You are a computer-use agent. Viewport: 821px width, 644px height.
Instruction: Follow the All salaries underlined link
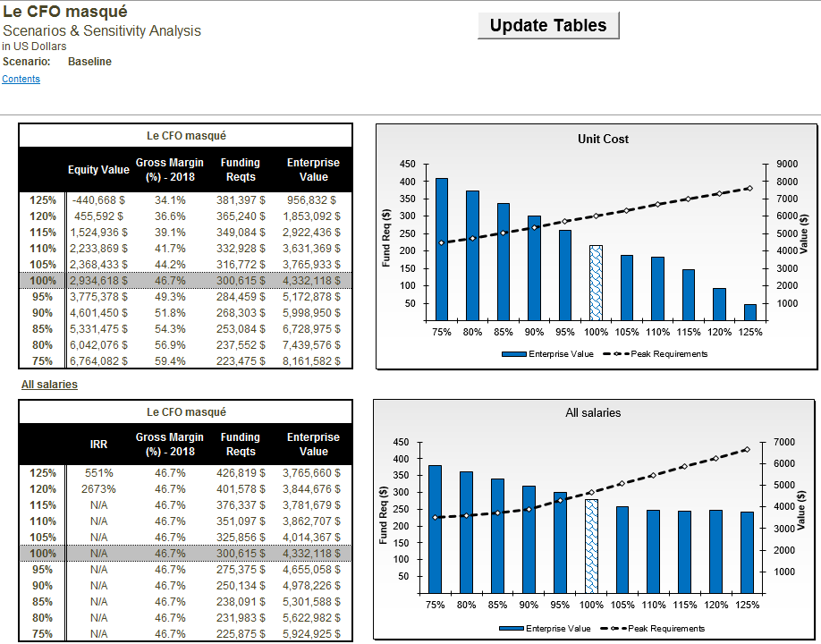[x=49, y=385]
